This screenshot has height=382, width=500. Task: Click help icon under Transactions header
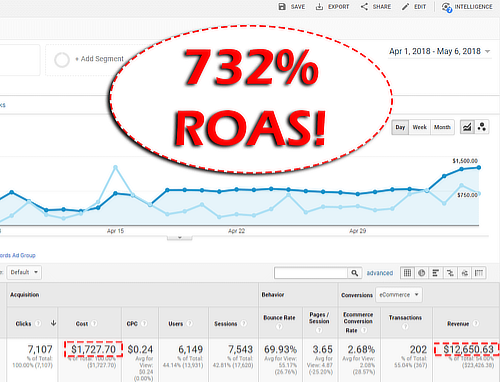(x=405, y=326)
